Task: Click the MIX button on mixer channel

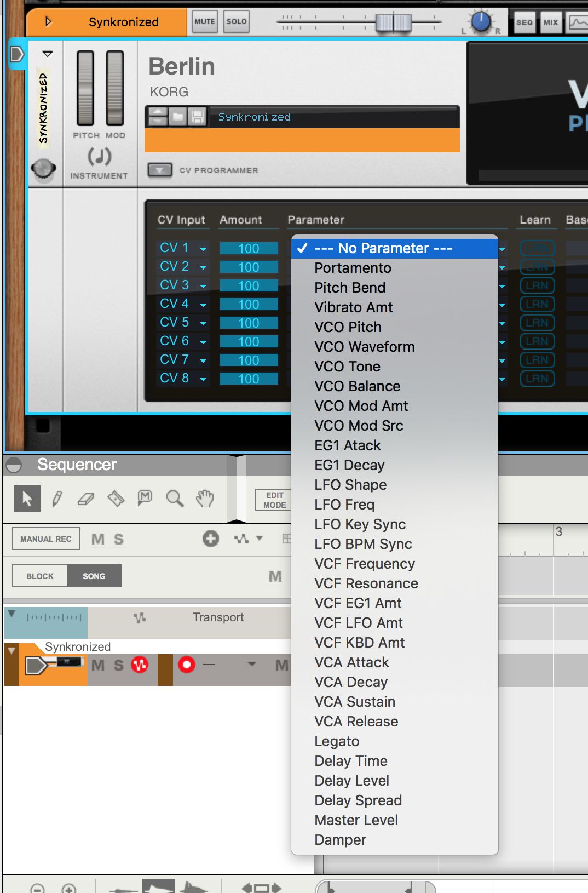Action: coord(551,22)
